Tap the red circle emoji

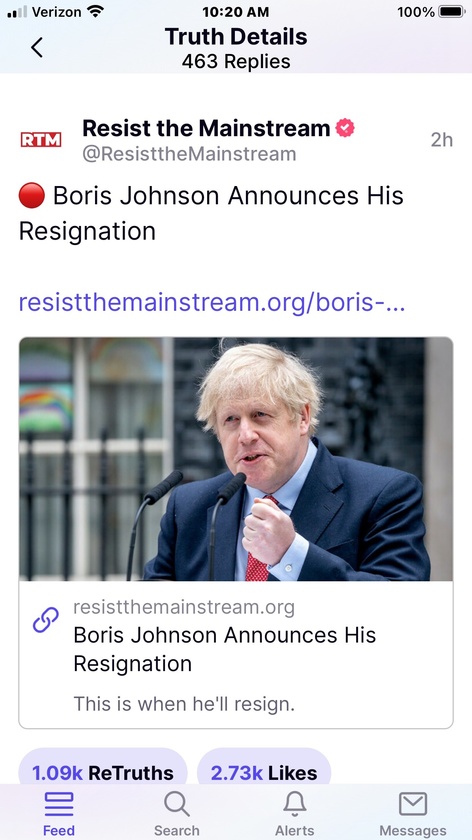(32, 196)
